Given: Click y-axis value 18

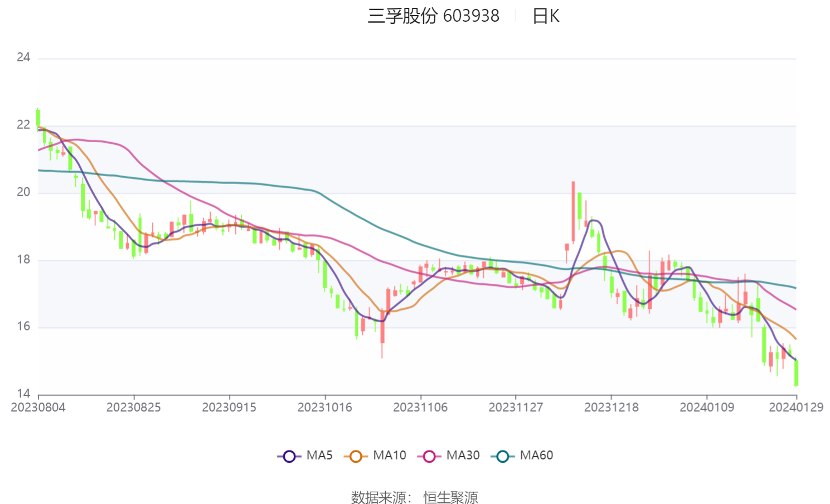Looking at the screenshot, I should (x=23, y=260).
